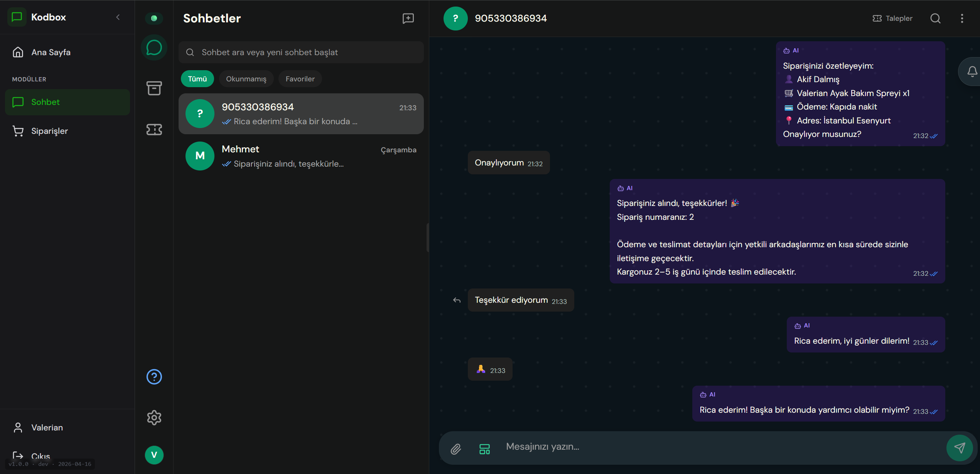Click 'Ödeme: Kapıda nakit' line
The height and width of the screenshot is (474, 980).
[x=830, y=106]
